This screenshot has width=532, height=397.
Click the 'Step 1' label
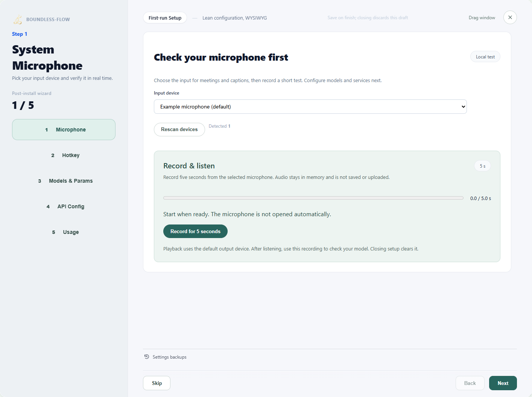(20, 34)
